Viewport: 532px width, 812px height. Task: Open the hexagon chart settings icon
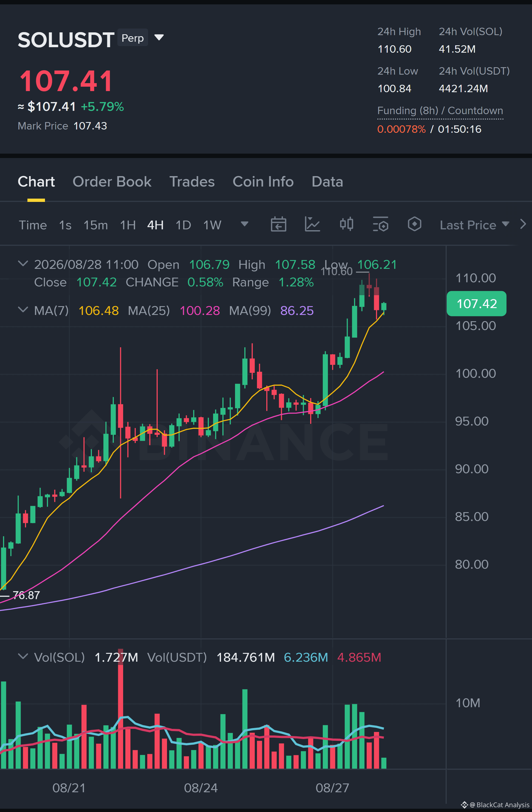pos(414,224)
